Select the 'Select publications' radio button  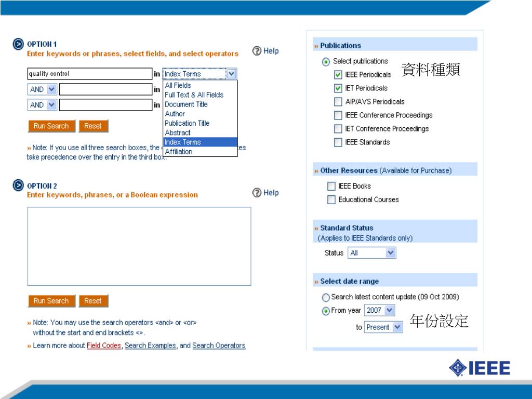[326, 62]
